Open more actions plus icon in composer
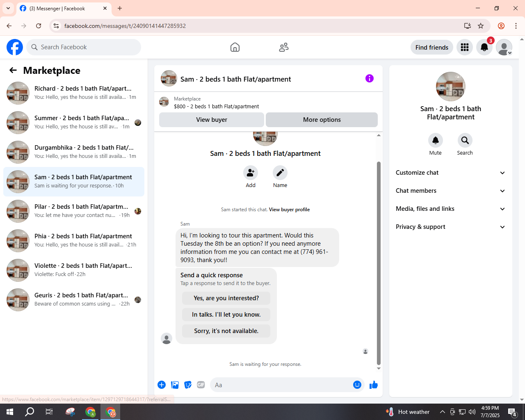525x420 pixels. (x=162, y=385)
